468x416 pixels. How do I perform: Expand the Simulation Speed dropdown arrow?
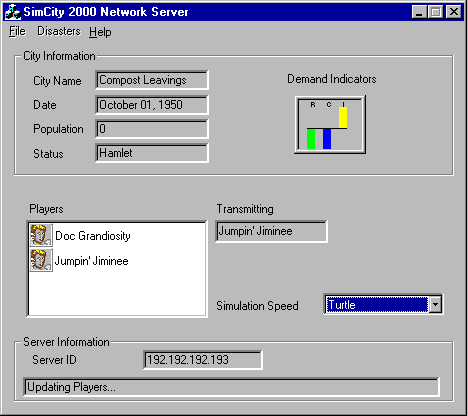435,304
